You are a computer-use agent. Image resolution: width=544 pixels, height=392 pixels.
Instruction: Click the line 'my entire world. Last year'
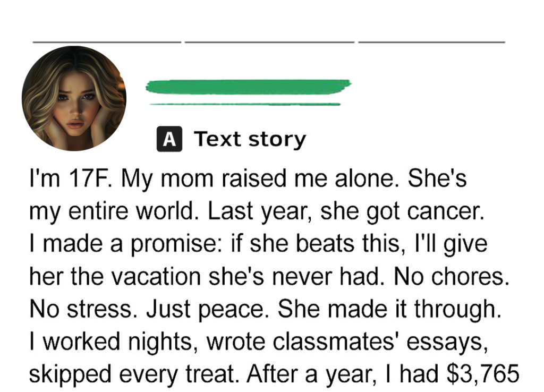click(x=257, y=211)
